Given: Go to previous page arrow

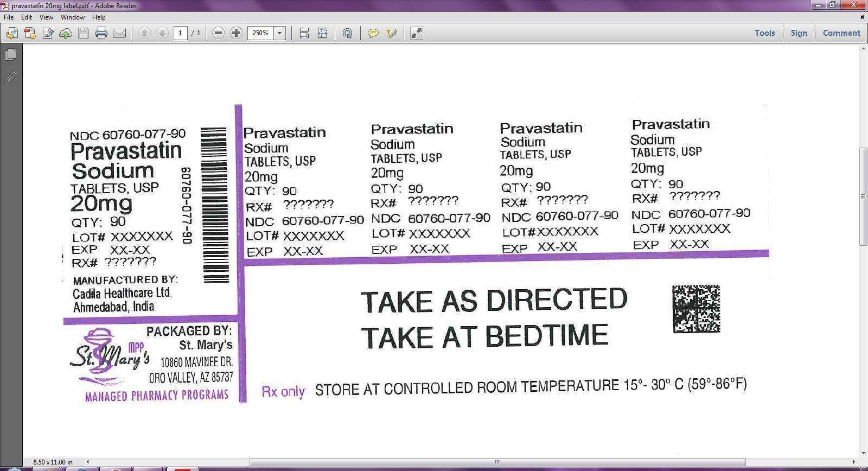Looking at the screenshot, I should [x=144, y=33].
